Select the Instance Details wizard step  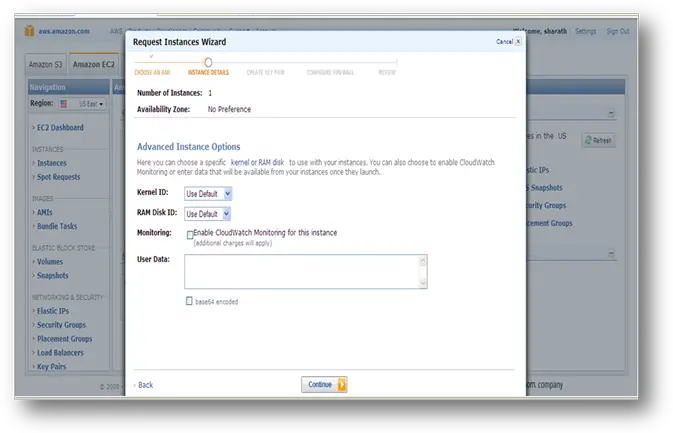point(208,72)
